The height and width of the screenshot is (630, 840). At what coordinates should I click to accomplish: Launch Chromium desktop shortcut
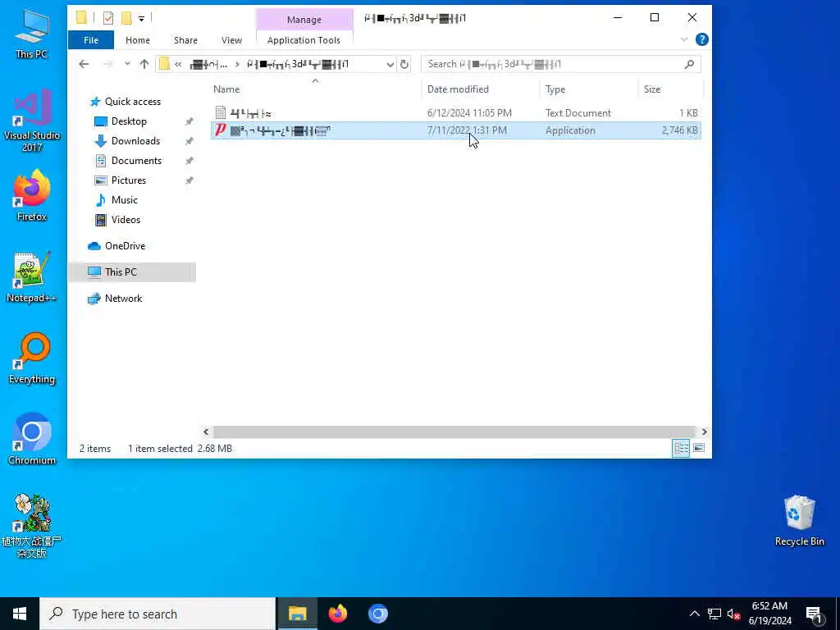pyautogui.click(x=32, y=440)
